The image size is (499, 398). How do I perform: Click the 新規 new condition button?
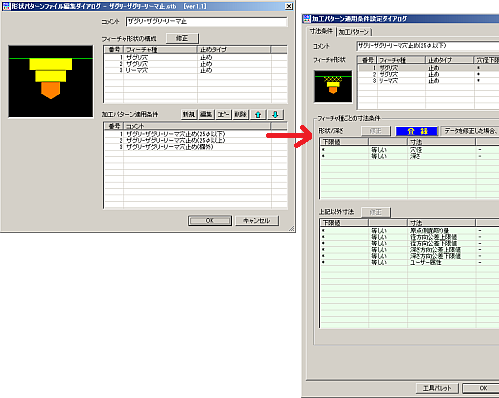pos(189,114)
